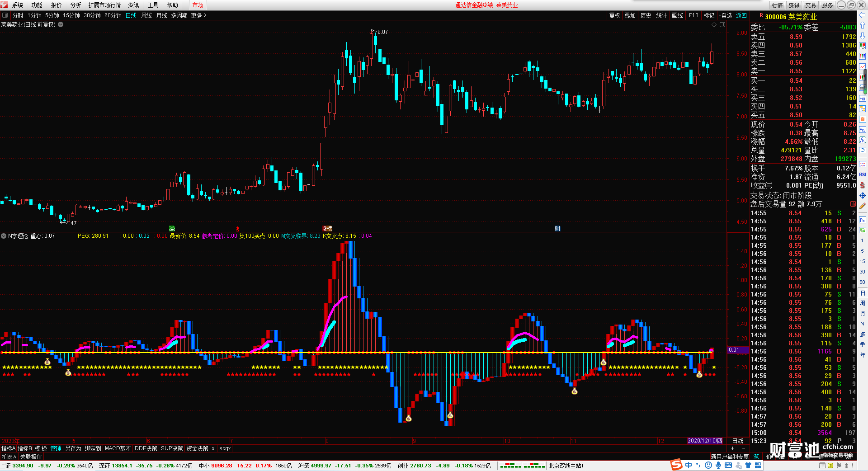Open the 功能 menu
The image size is (868, 471).
pyautogui.click(x=37, y=5)
